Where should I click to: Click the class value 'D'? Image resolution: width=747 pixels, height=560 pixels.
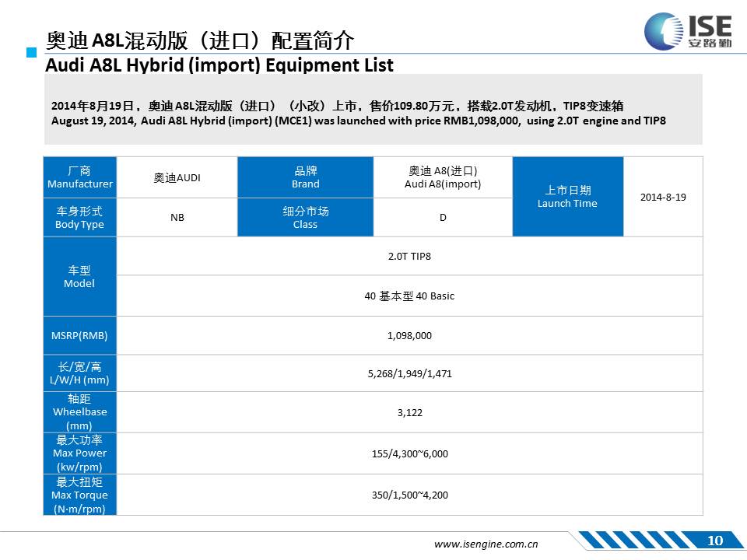click(443, 218)
